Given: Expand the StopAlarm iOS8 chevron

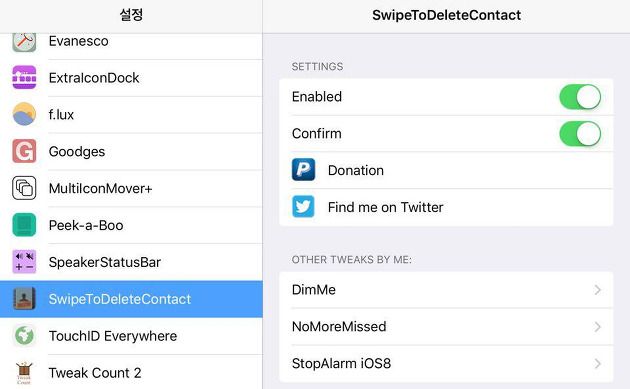Looking at the screenshot, I should coord(598,364).
